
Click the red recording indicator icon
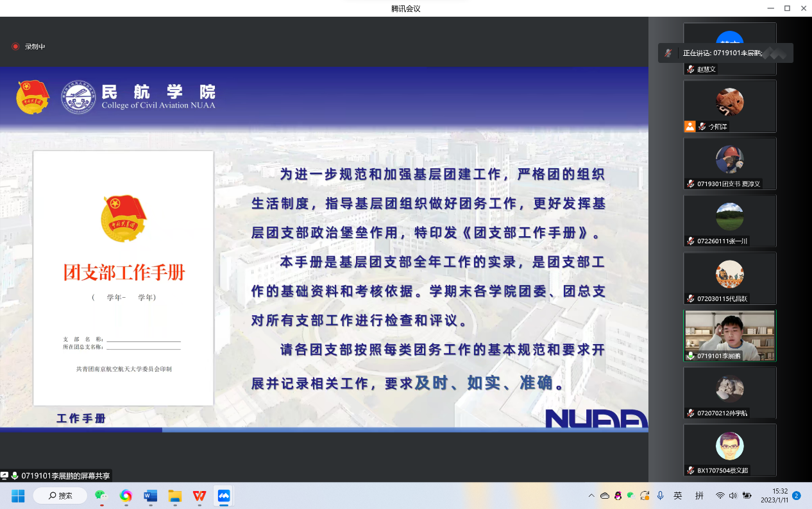[x=15, y=47]
